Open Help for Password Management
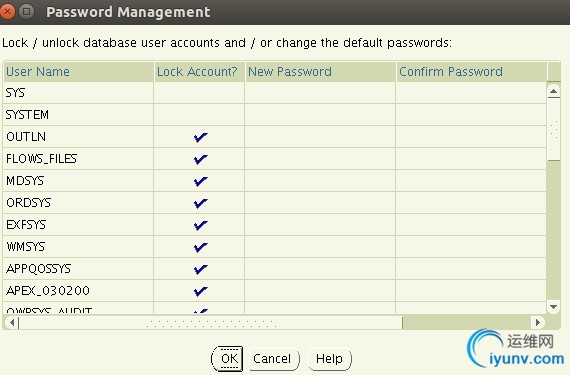The height and width of the screenshot is (375, 570). (x=330, y=359)
